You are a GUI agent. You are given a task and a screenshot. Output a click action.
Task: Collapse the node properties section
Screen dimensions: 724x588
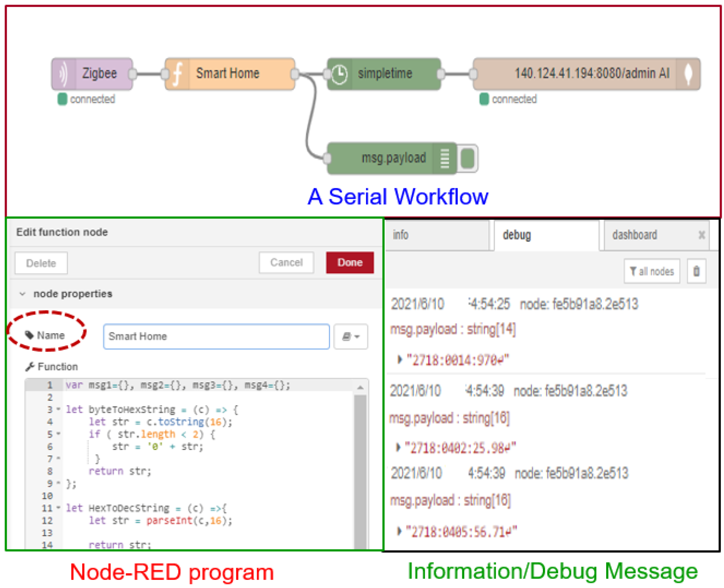(x=23, y=294)
